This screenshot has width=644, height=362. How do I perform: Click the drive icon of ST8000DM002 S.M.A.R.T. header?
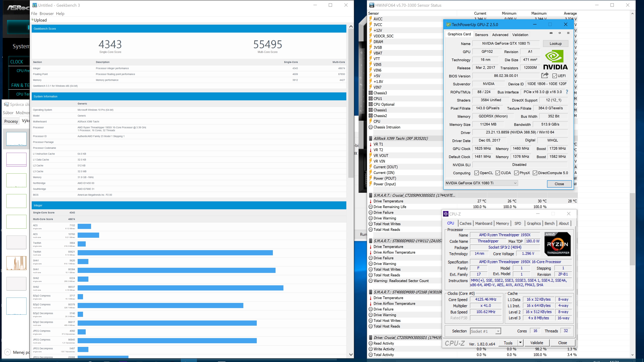(x=370, y=241)
